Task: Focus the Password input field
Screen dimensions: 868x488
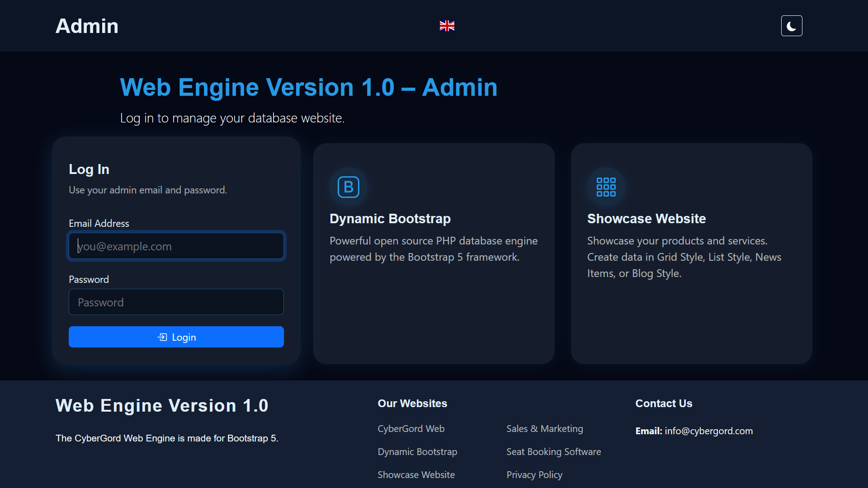Action: pyautogui.click(x=176, y=302)
